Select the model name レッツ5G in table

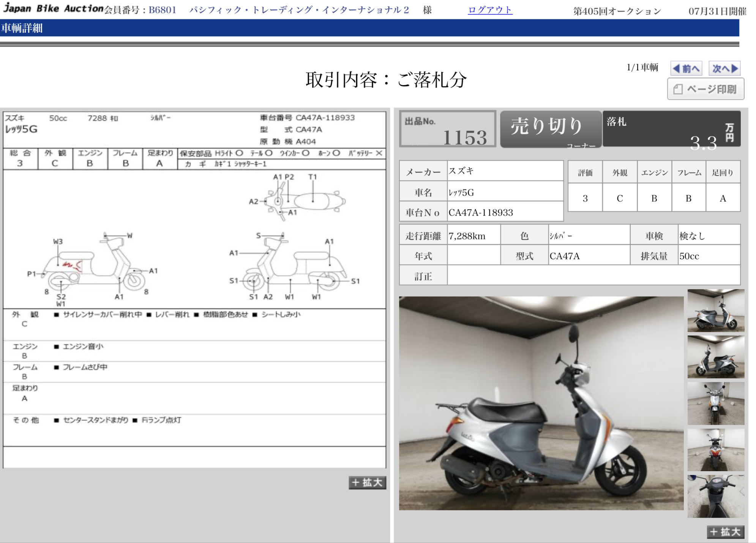pyautogui.click(x=461, y=193)
